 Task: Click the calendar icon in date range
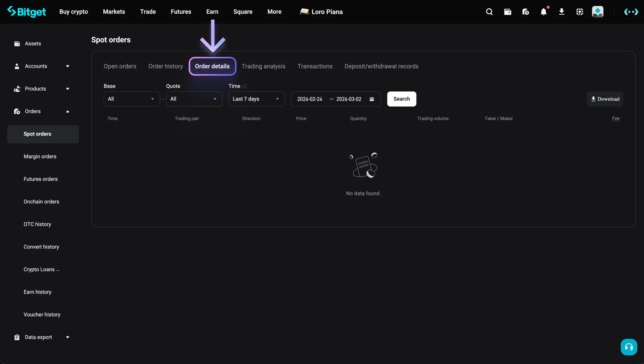tap(372, 99)
